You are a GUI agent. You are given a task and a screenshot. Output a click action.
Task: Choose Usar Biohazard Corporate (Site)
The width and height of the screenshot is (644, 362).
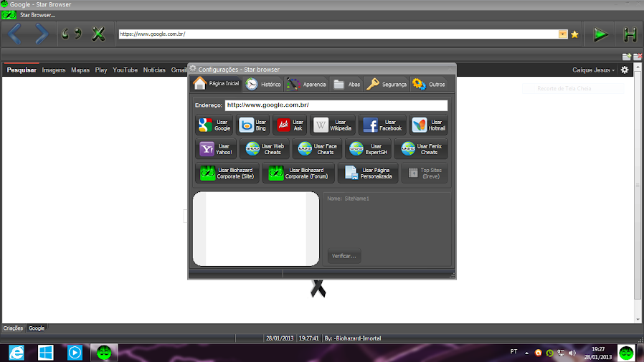pos(227,173)
